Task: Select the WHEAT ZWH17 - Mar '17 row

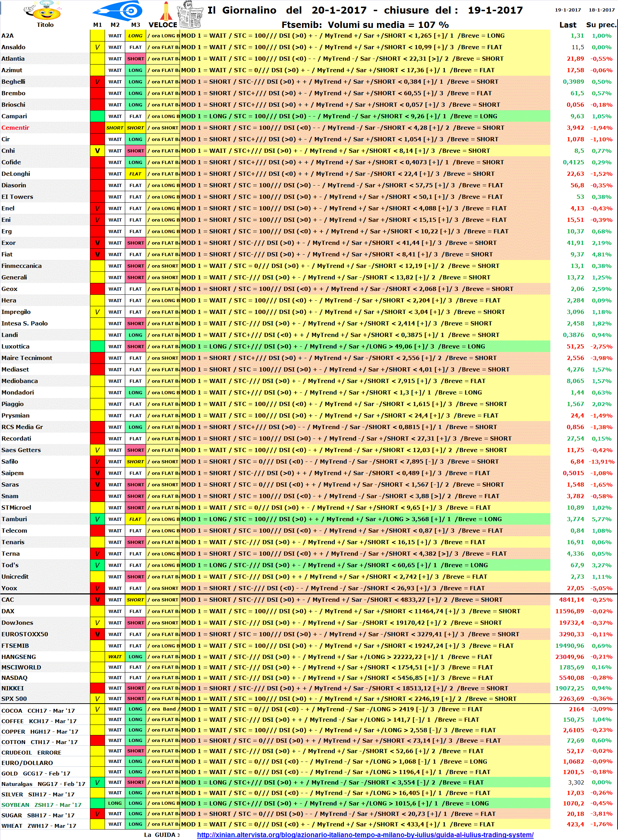Action: pos(39,826)
